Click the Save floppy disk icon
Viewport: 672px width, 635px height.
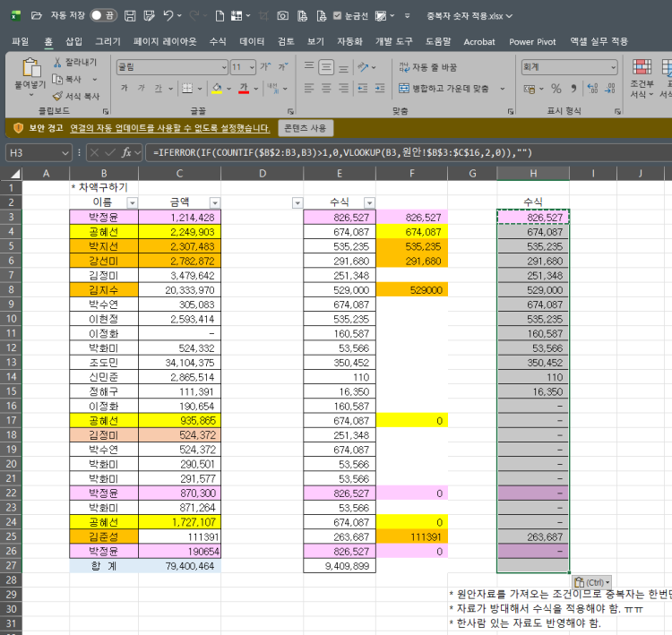[131, 15]
